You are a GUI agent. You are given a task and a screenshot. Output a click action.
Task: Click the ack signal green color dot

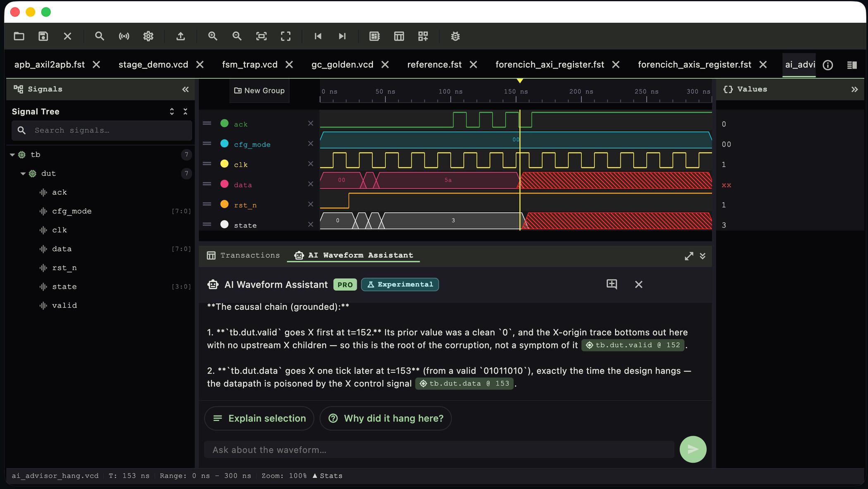tap(224, 123)
